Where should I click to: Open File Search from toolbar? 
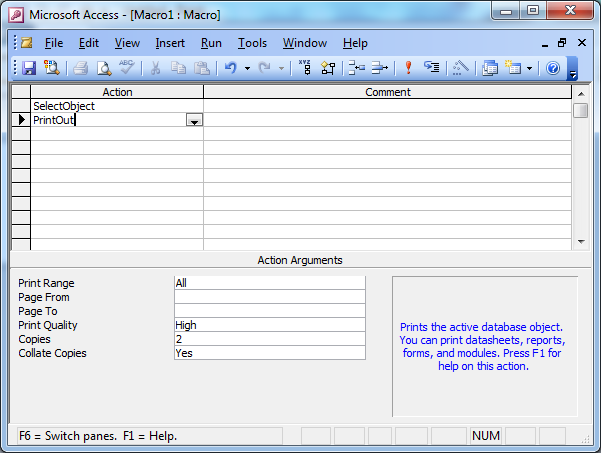(51, 68)
